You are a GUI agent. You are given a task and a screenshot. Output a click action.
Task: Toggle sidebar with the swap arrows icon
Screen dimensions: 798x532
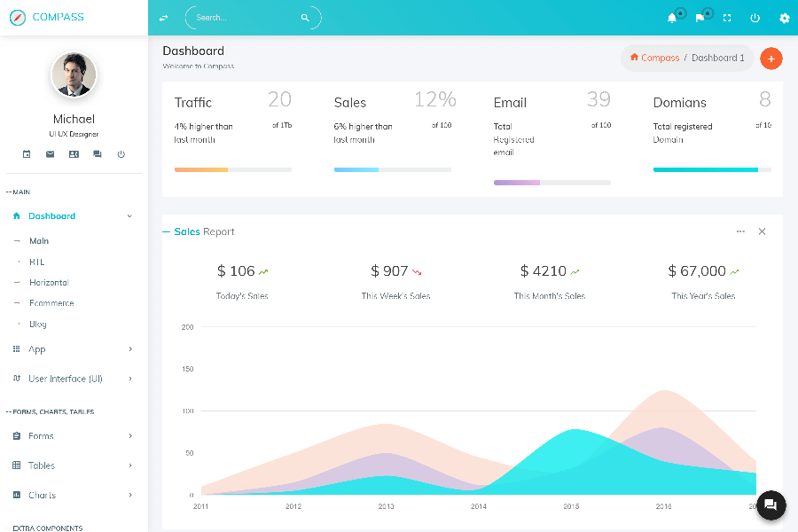pos(163,18)
